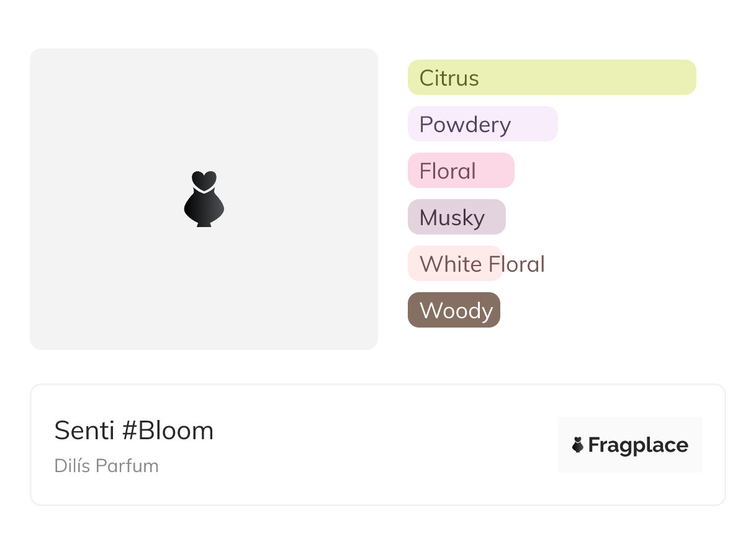Click the "Woody" white text label

pos(456,310)
